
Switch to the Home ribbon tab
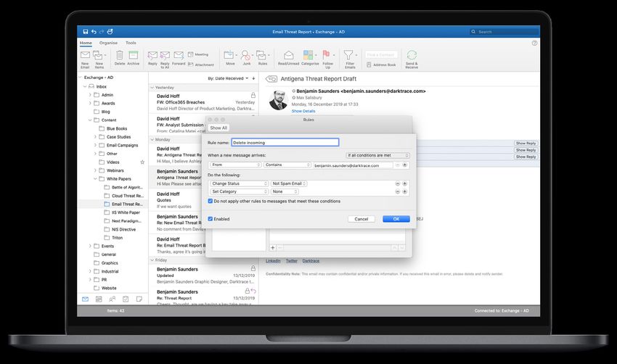86,43
